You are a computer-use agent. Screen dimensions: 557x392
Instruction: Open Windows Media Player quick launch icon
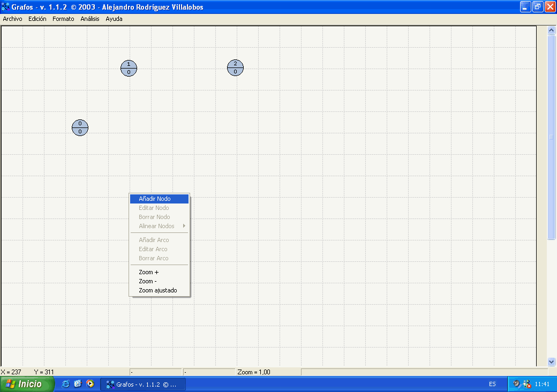pos(90,384)
